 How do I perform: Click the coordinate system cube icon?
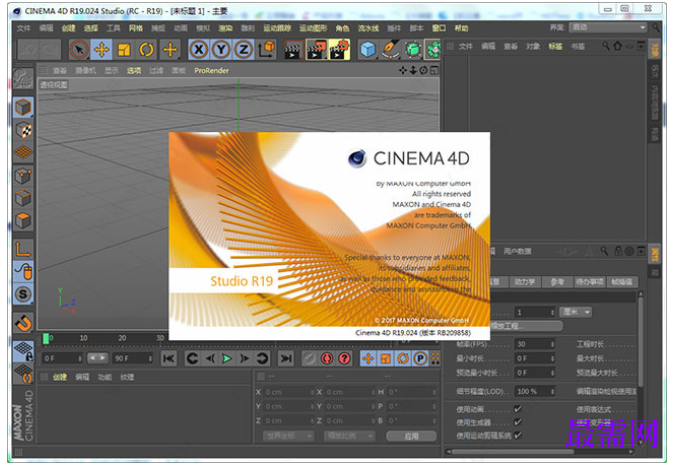[266, 50]
